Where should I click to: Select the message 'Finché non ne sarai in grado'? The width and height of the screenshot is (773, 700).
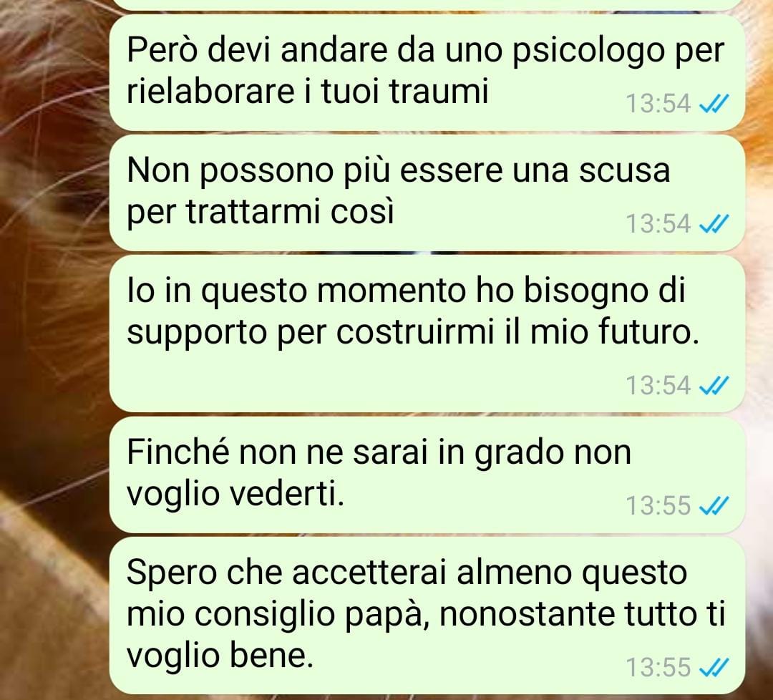pos(427,475)
